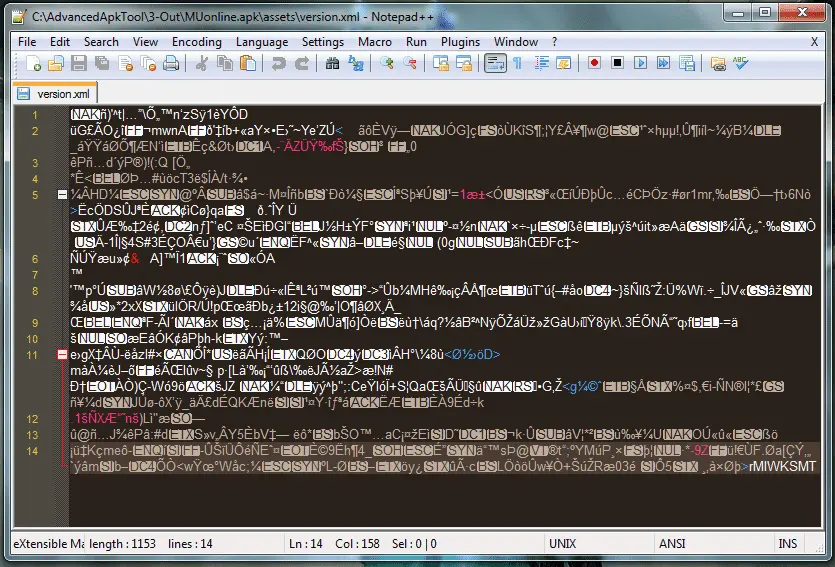Open the View menu

(x=145, y=42)
